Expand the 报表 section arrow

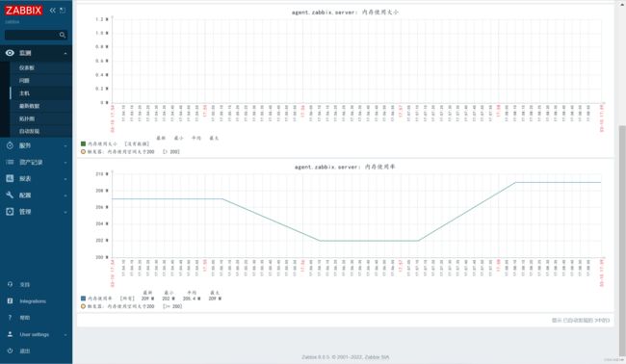[x=65, y=179]
